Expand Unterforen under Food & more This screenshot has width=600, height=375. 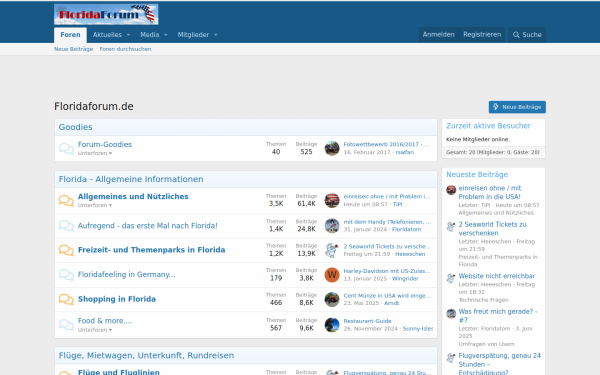click(x=95, y=330)
